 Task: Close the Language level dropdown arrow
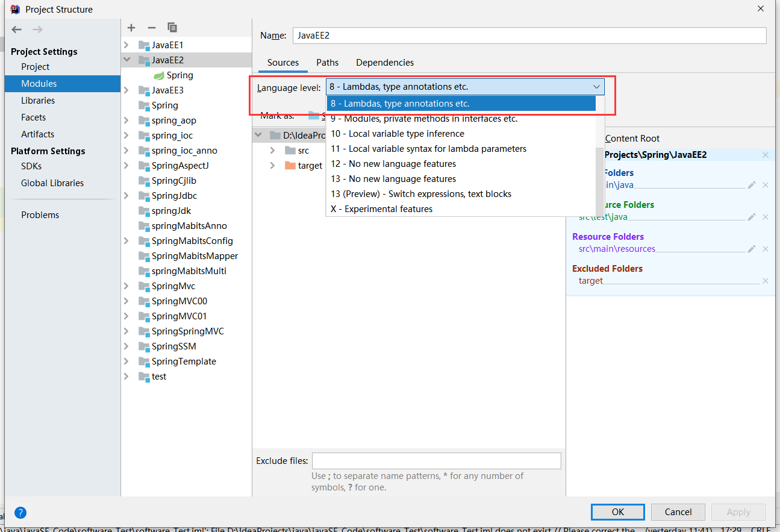point(596,87)
